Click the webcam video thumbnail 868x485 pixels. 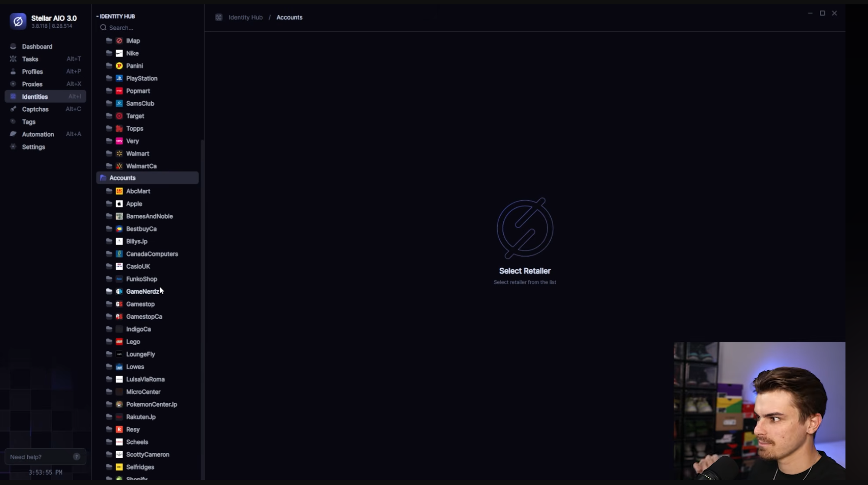click(x=759, y=411)
